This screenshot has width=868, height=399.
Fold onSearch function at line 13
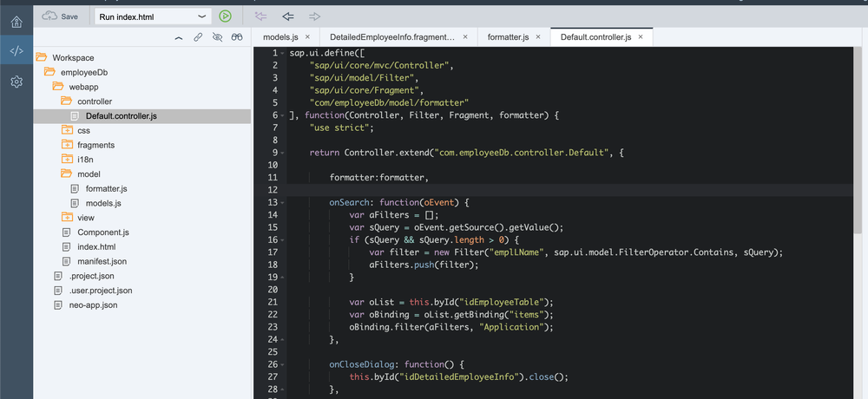(282, 203)
